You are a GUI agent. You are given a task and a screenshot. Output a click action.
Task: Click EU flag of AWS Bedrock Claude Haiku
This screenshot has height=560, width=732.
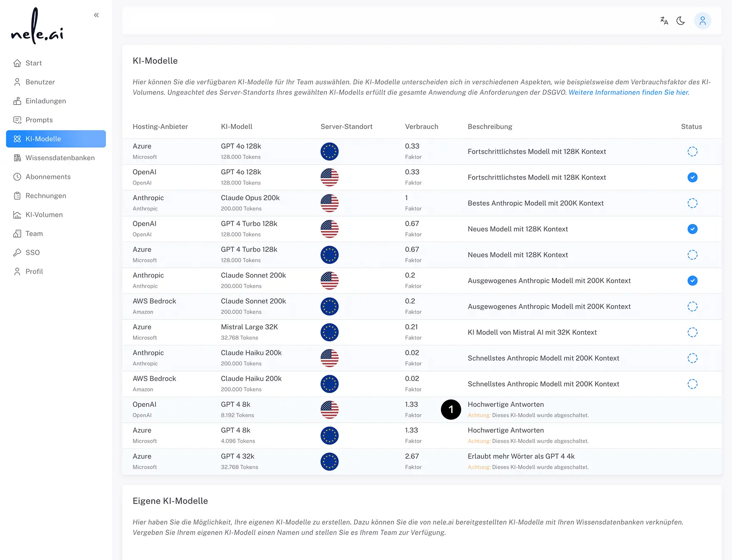click(329, 384)
